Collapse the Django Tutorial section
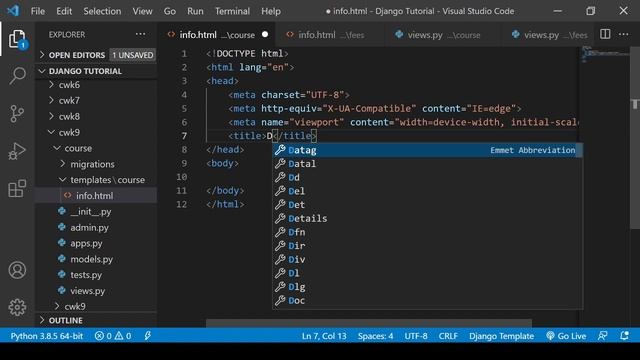 (96, 71)
